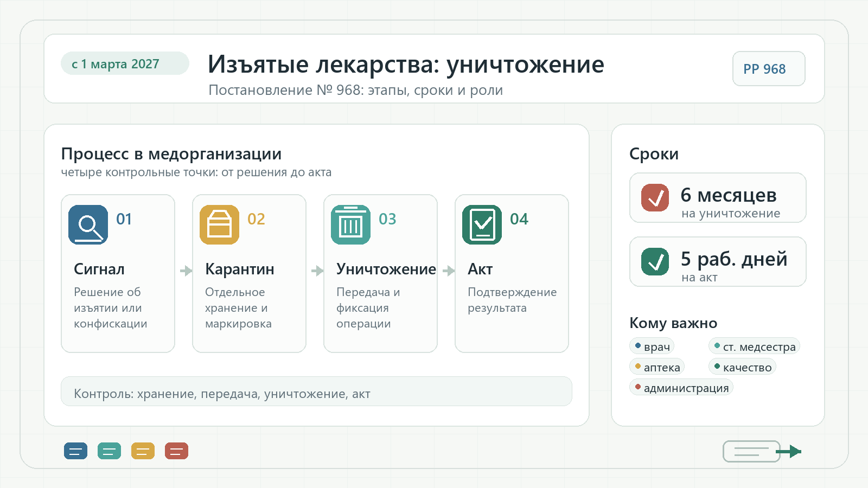Image resolution: width=868 pixels, height=488 pixels.
Task: Click the step number 03
Action: [x=387, y=219]
